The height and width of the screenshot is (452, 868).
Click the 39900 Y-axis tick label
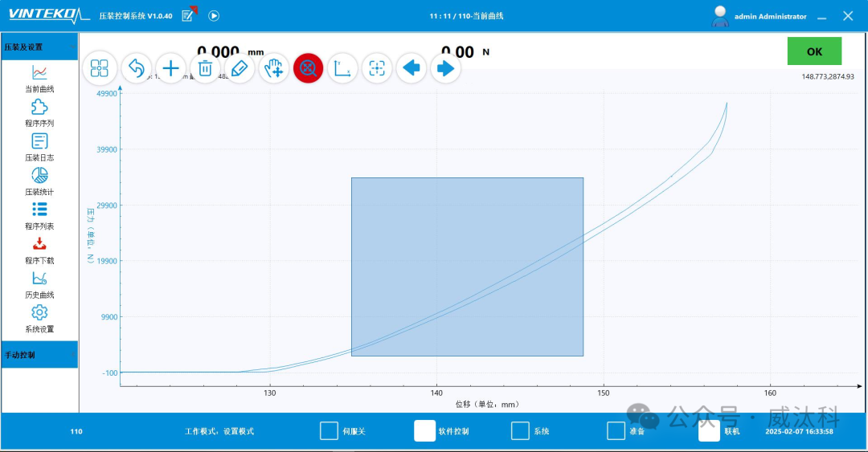[x=107, y=149]
